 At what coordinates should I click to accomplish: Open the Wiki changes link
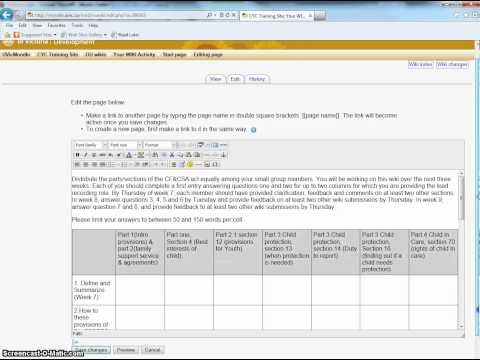pos(452,65)
